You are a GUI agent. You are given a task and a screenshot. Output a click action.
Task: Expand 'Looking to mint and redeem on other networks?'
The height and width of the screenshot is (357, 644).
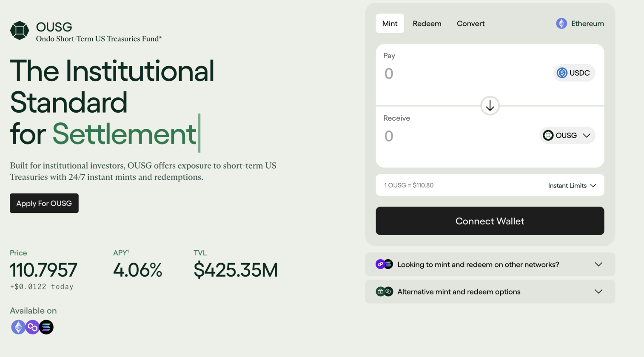490,264
